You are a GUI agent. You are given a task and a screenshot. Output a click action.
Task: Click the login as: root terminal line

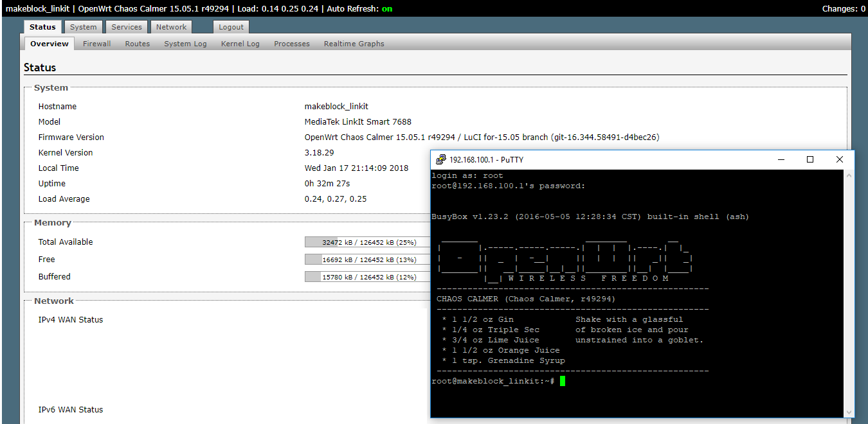[x=467, y=175]
